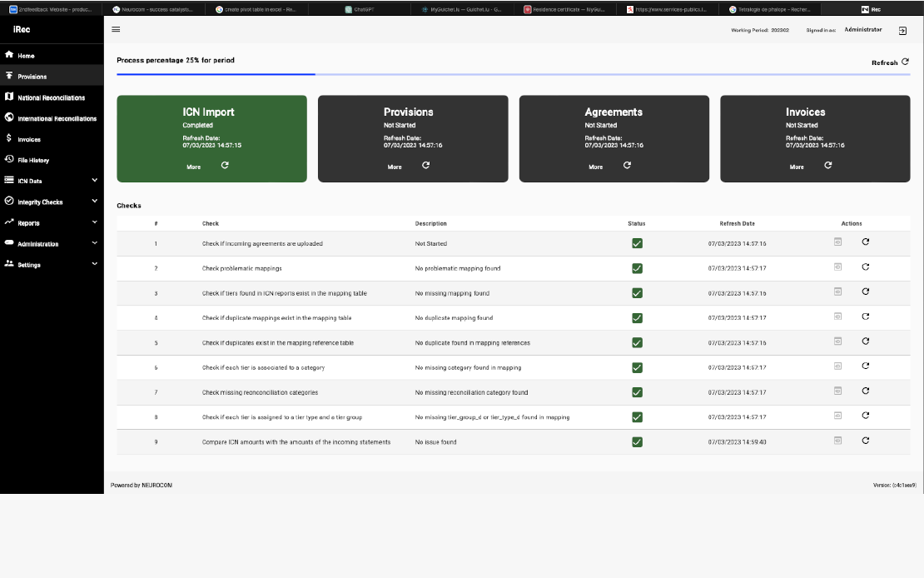View details icon for check 1
The image size is (924, 578).
[x=837, y=242]
